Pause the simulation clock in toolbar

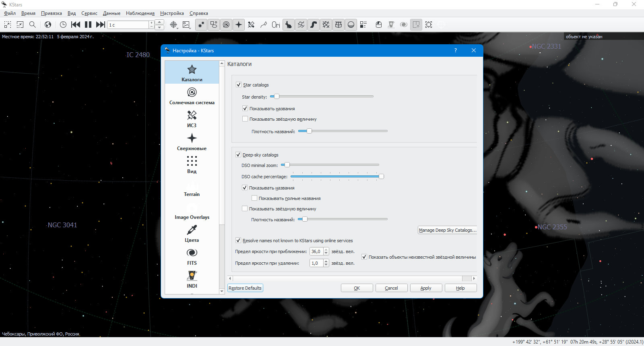click(88, 25)
